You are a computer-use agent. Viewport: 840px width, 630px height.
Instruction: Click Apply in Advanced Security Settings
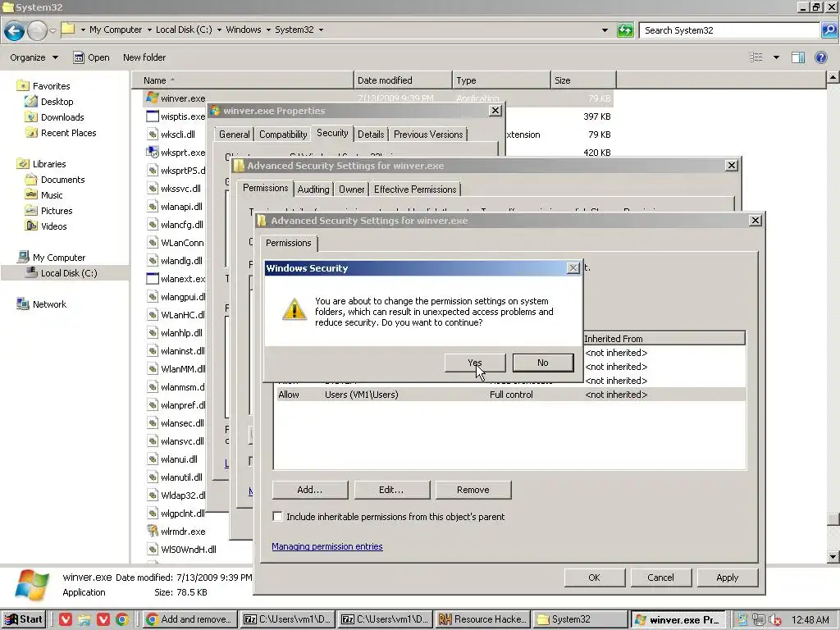coord(727,577)
